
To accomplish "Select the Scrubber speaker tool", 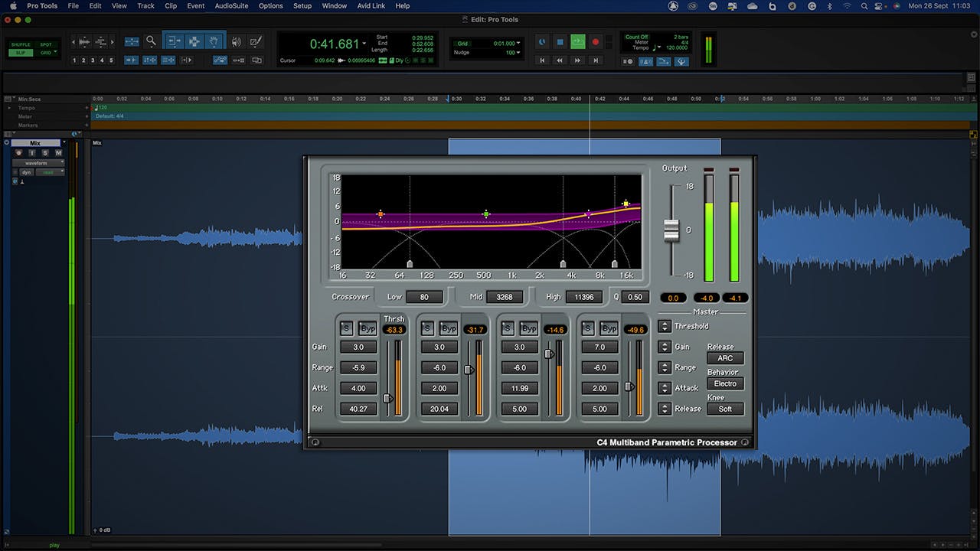I will (237, 41).
